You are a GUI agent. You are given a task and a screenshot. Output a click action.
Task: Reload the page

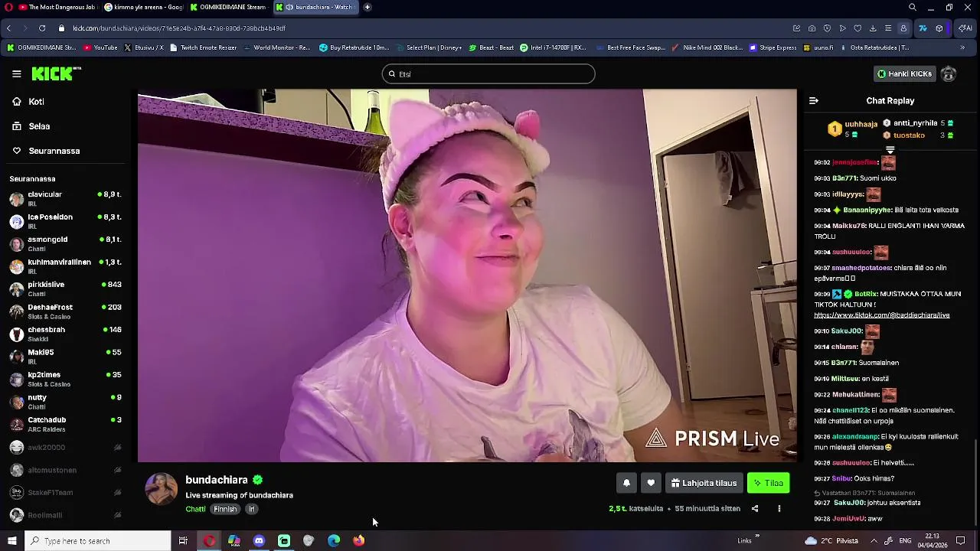(42, 28)
